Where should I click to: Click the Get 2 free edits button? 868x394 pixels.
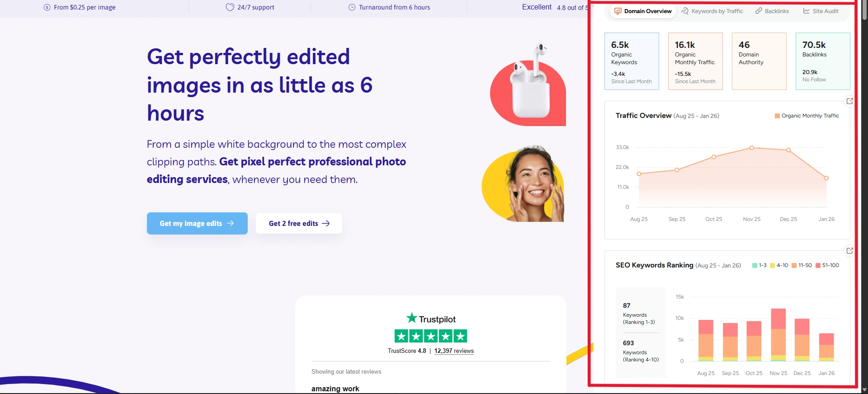click(299, 224)
